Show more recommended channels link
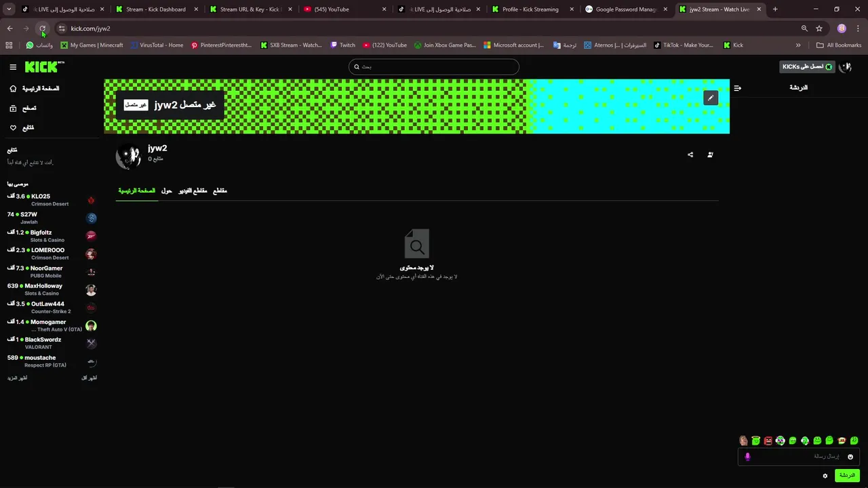Viewport: 868px width, 488px height. coord(18,378)
